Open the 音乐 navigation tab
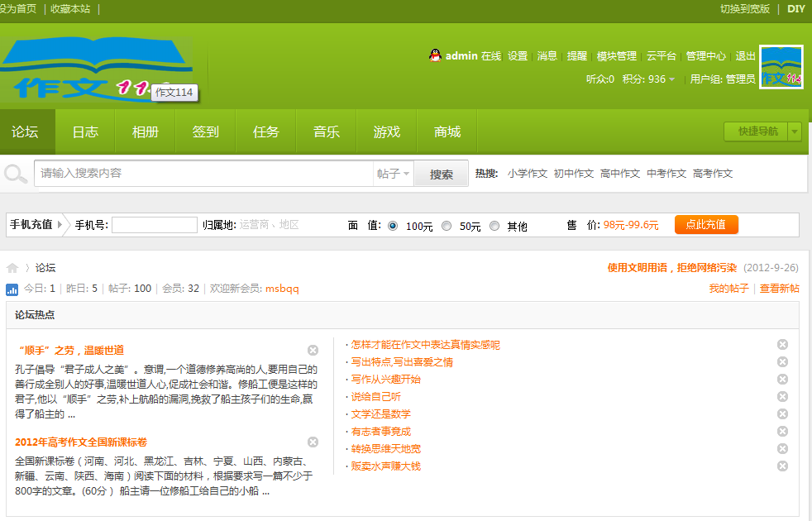 click(x=327, y=132)
